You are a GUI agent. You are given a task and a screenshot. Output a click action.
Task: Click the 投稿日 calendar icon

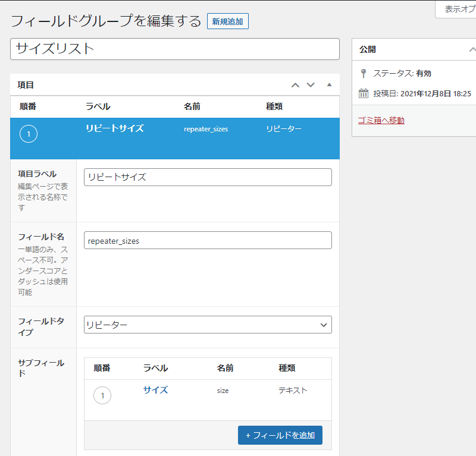pos(364,93)
